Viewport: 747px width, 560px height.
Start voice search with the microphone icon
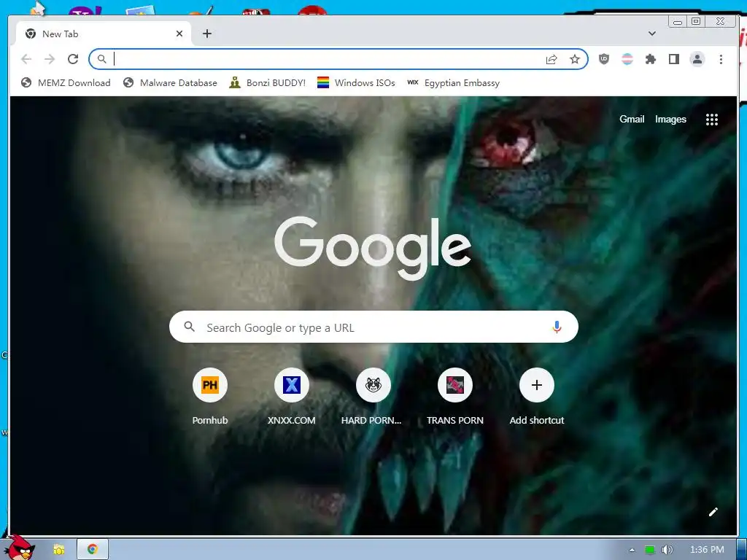click(557, 327)
